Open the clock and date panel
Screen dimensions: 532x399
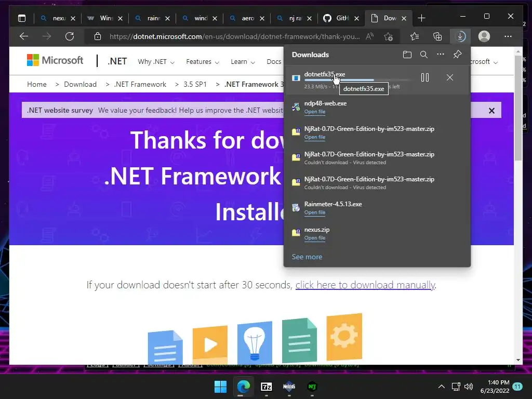click(495, 387)
